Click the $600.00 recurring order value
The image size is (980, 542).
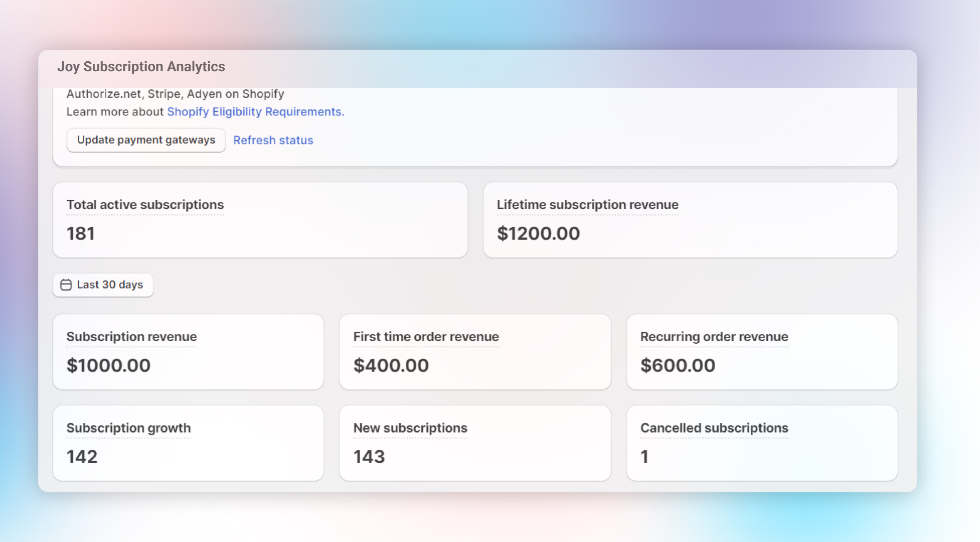pos(678,365)
